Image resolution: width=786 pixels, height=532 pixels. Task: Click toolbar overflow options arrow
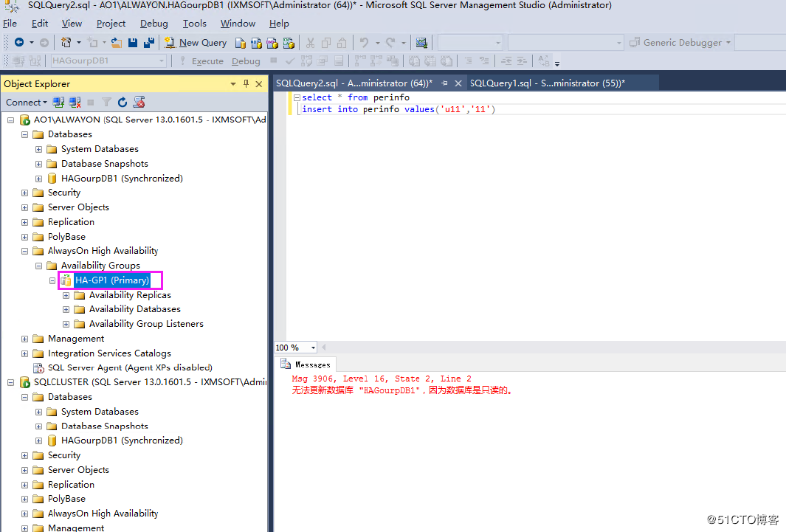pyautogui.click(x=557, y=63)
